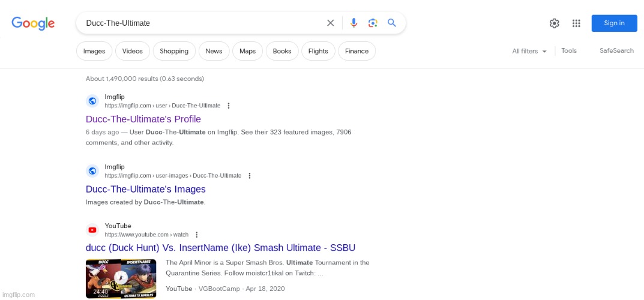Select the Flights filter chip
The image size is (644, 300).
(x=318, y=51)
